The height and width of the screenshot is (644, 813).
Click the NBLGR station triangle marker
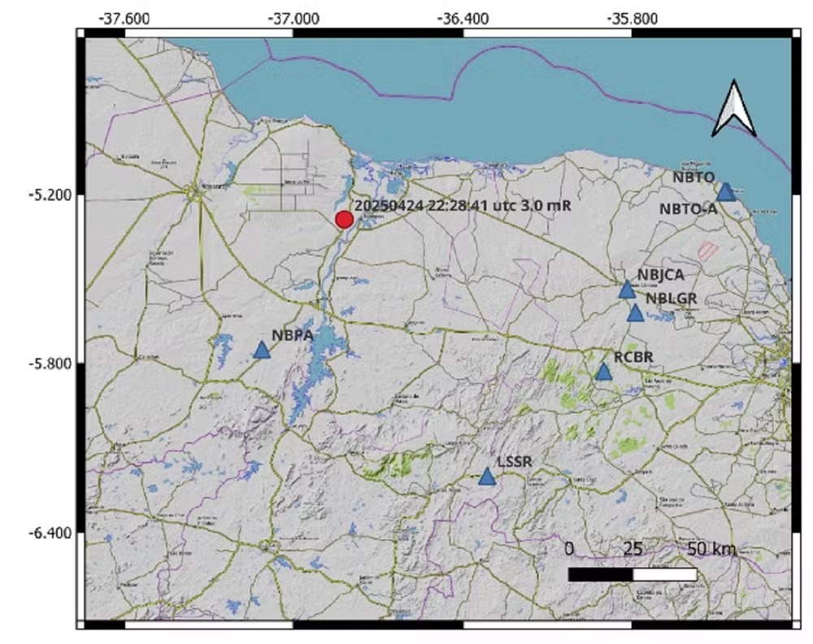pos(635,313)
